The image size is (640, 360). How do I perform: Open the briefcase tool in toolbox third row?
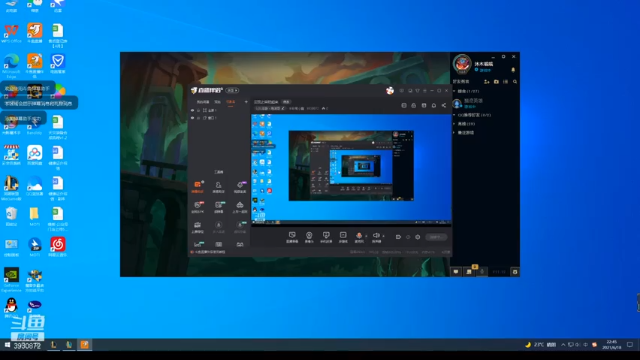click(198, 227)
